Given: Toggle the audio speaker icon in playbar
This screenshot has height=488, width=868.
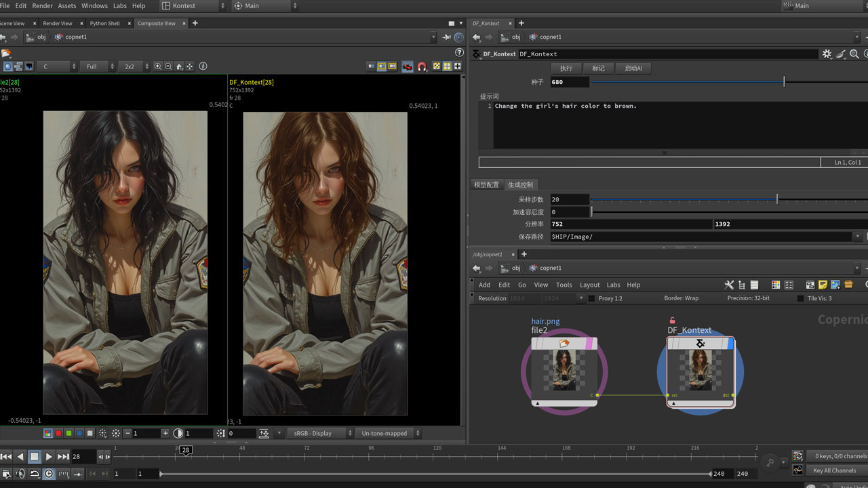Looking at the screenshot, I should [20, 474].
